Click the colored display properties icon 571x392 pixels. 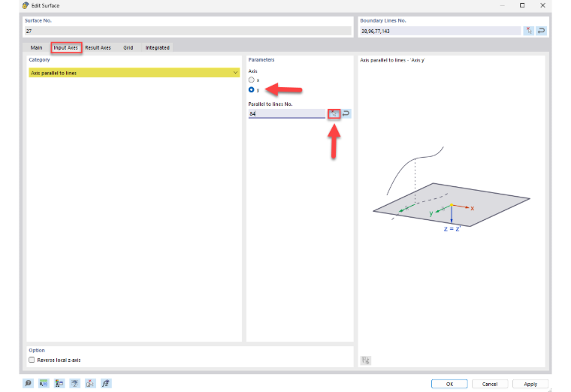click(59, 383)
